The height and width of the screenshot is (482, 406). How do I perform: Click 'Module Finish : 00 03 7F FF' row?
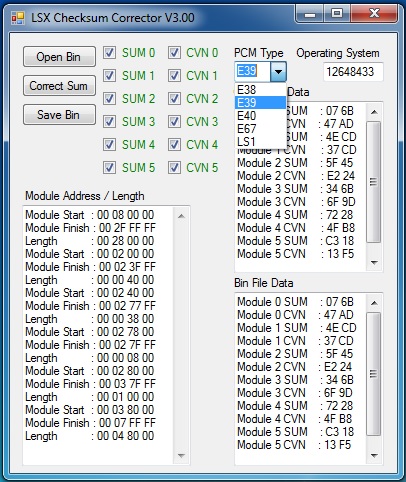[90, 384]
